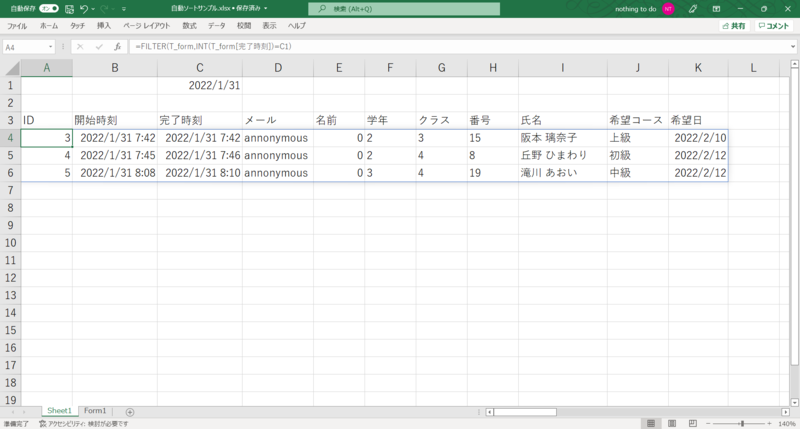The width and height of the screenshot is (800, 429).
Task: Click the cell 丘野 ひまわり
Action: tap(563, 155)
